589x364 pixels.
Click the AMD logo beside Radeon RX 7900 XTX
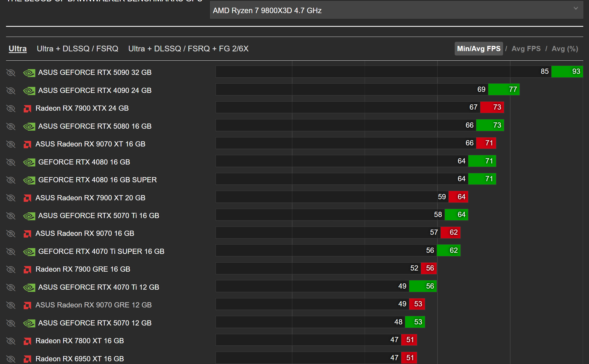27,109
